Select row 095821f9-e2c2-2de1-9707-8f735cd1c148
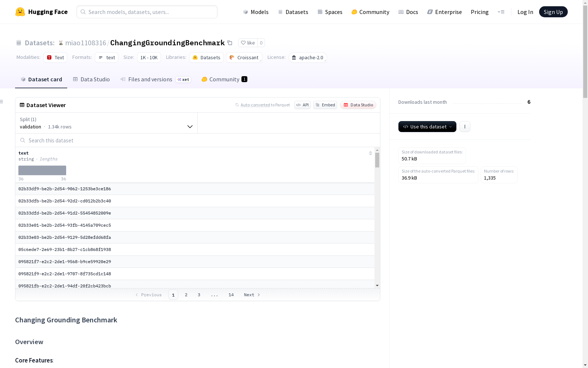 click(195, 274)
